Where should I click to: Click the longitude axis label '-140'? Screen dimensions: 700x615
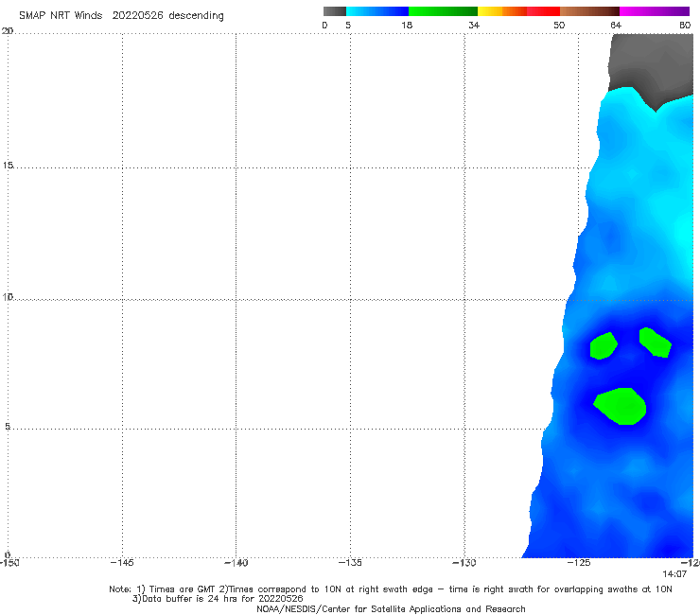[x=236, y=563]
